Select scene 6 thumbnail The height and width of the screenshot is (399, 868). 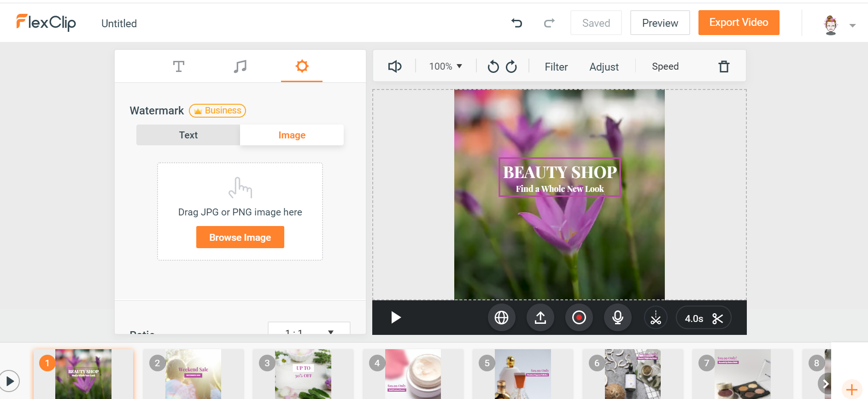point(633,374)
